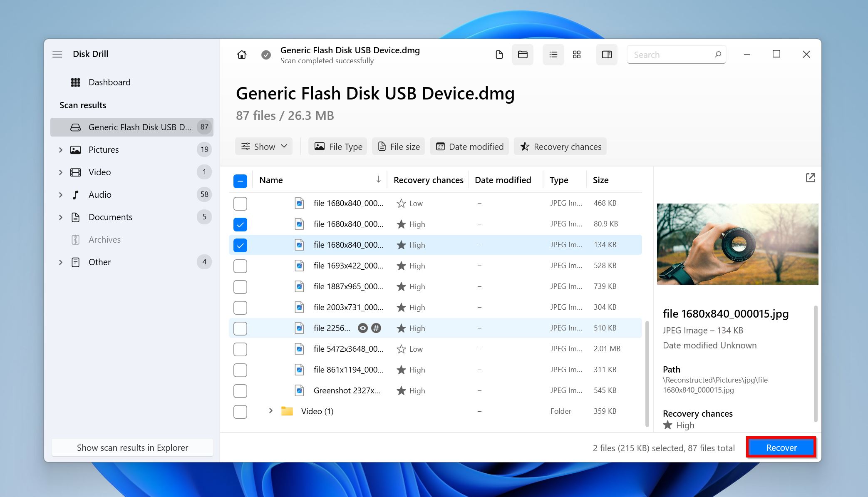Open the Show filter dropdown

(x=264, y=146)
